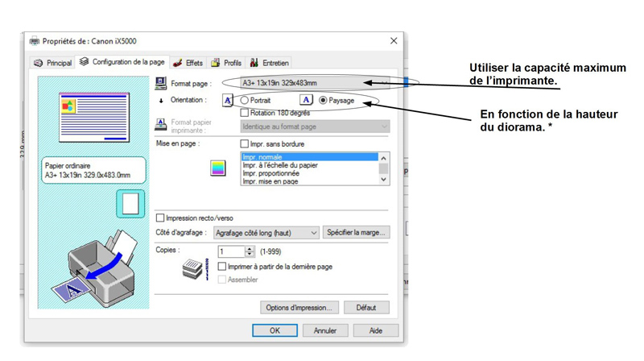Toggle Impr. sans bordure checkbox

click(246, 144)
